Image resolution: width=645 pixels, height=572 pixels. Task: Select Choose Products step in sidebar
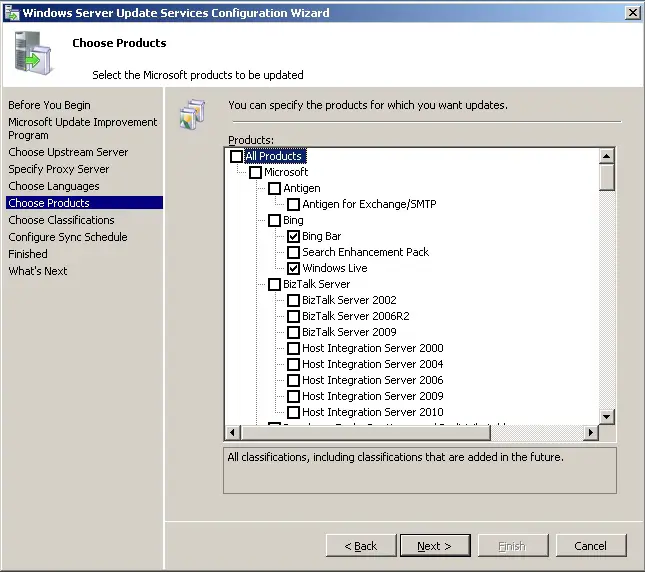tap(84, 203)
